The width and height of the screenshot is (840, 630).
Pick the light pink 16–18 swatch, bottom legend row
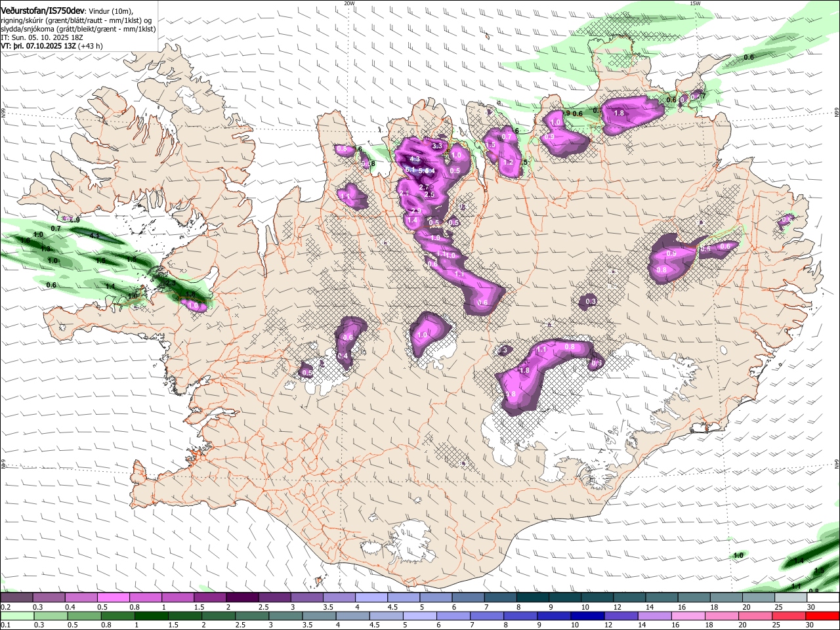click(x=689, y=616)
